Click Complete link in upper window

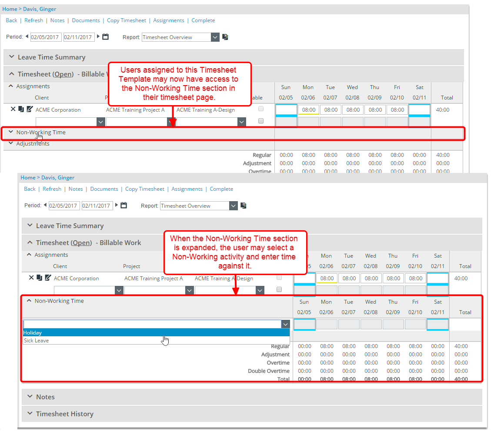[x=203, y=20]
